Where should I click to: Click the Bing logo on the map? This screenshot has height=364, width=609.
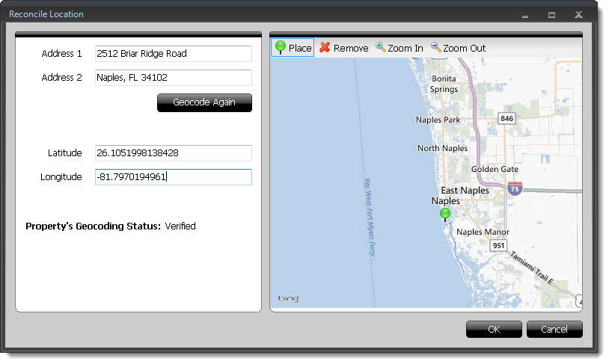(x=288, y=299)
